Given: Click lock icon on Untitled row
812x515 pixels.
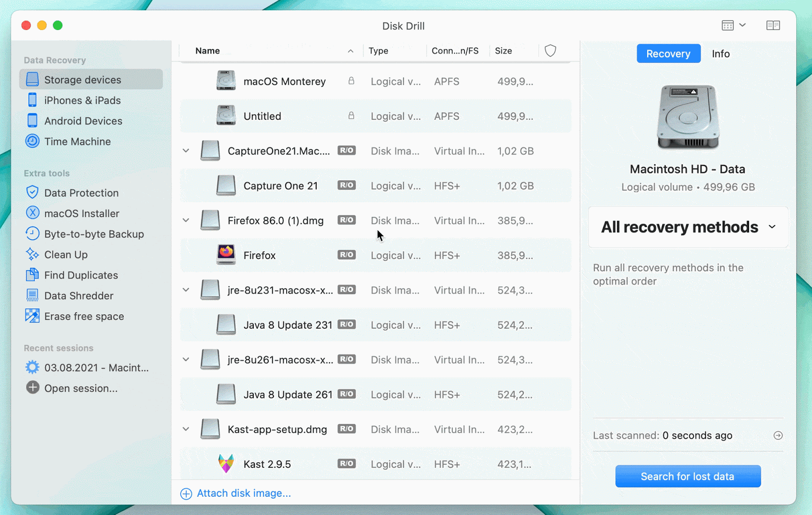Looking at the screenshot, I should coord(351,116).
